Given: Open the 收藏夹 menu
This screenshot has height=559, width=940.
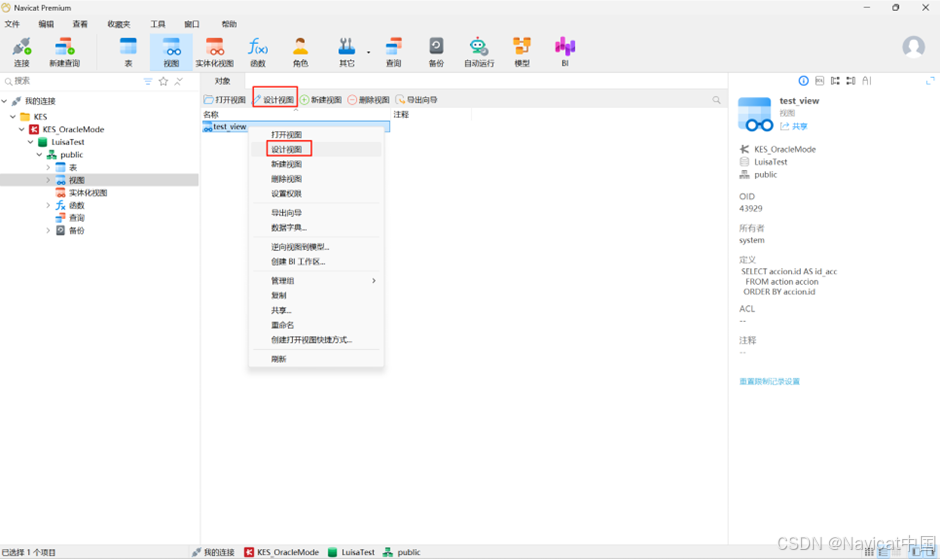Looking at the screenshot, I should coord(119,24).
